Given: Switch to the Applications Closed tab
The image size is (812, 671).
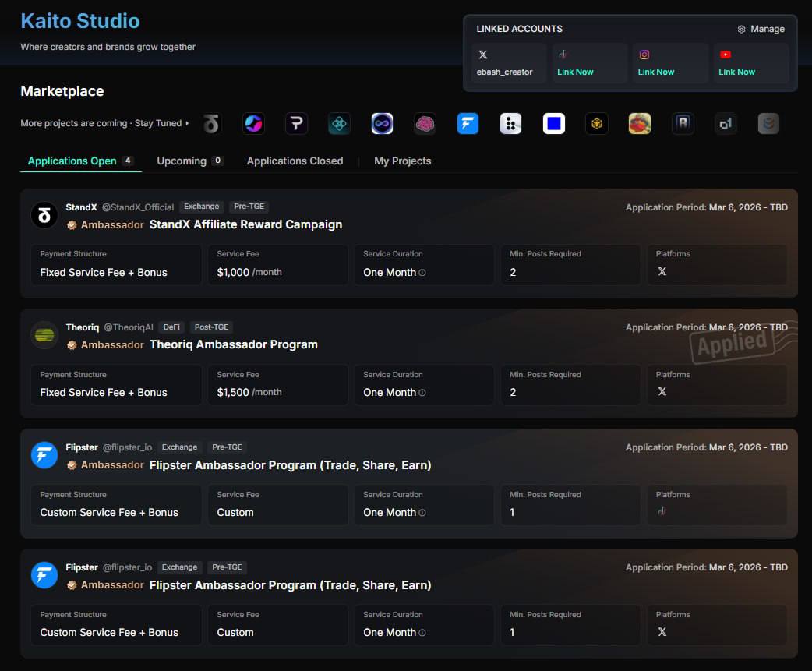Looking at the screenshot, I should (295, 161).
